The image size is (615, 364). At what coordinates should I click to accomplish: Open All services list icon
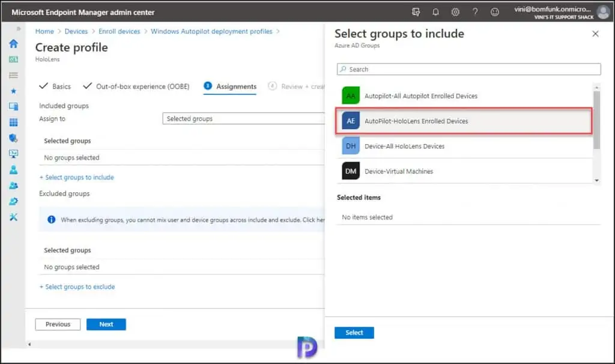pyautogui.click(x=13, y=75)
